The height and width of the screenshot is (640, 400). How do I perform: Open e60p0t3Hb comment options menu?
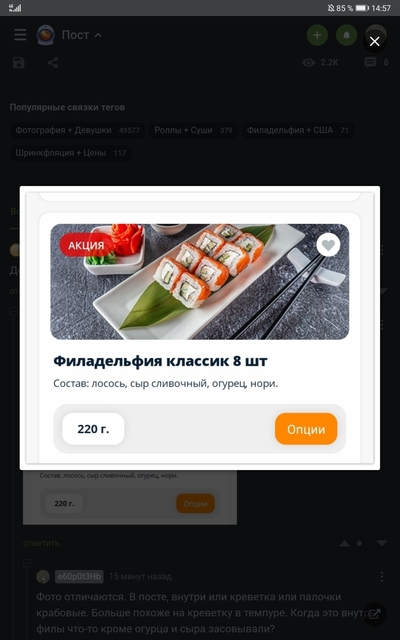click(382, 577)
